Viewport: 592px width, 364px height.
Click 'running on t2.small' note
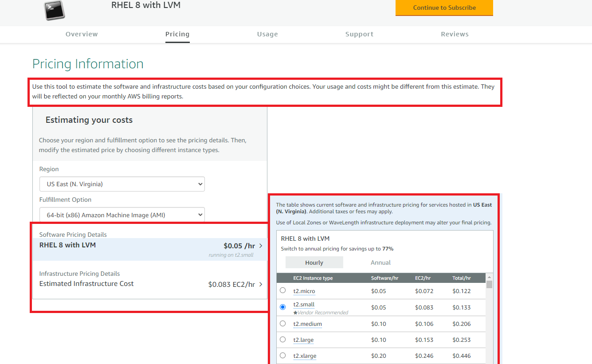[231, 255]
